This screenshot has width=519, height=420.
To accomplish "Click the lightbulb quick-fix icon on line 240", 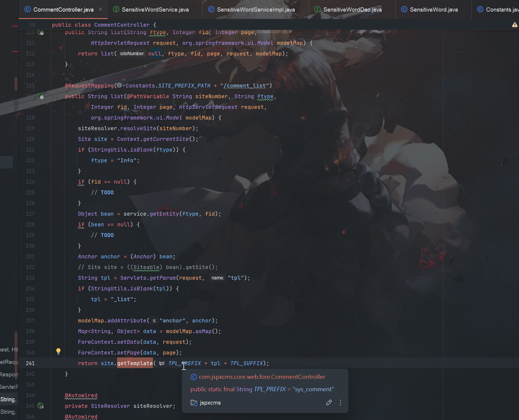I will 58,351.
